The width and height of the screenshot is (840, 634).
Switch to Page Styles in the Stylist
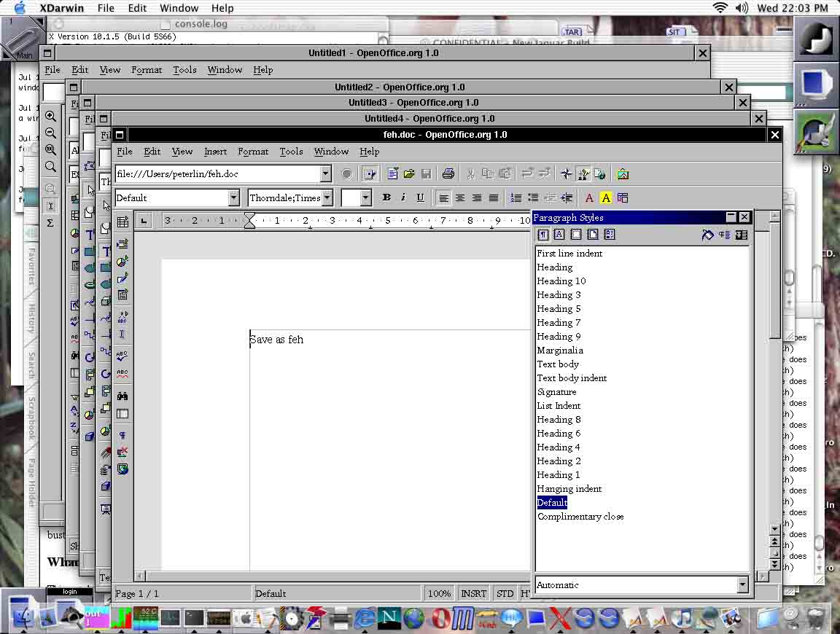(593, 235)
